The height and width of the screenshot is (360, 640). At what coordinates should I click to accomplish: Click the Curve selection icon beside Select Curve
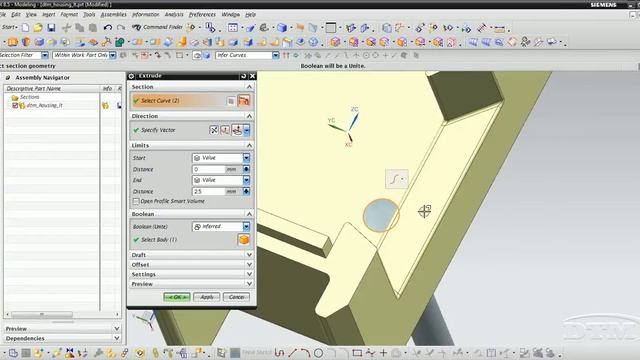coord(244,101)
